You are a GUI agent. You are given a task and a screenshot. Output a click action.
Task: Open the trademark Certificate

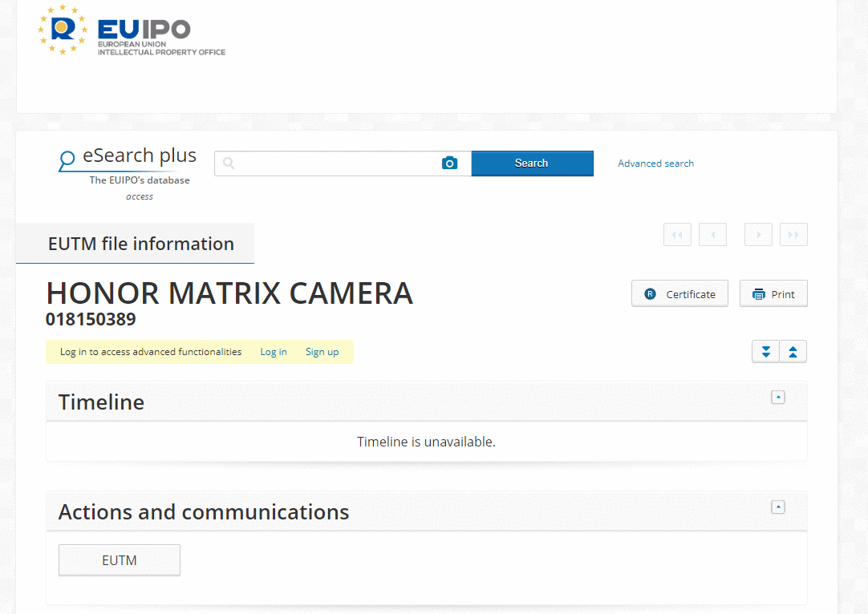pyautogui.click(x=679, y=293)
